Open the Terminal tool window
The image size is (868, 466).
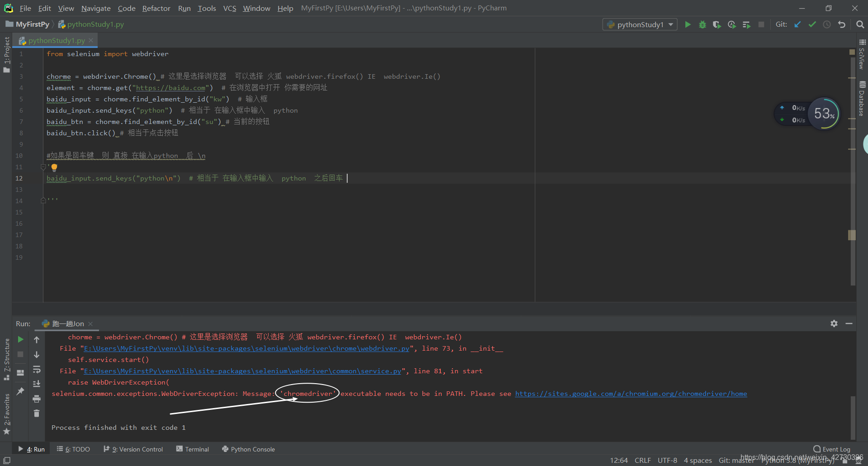pyautogui.click(x=193, y=449)
